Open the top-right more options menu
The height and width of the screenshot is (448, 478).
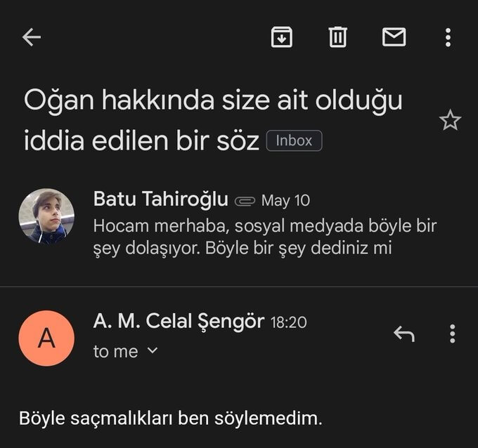[448, 37]
